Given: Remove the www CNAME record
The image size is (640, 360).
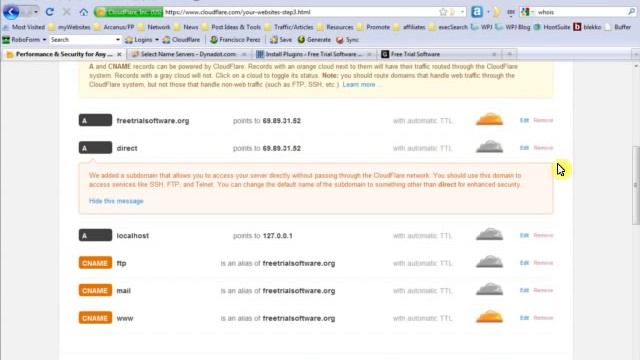Looking at the screenshot, I should click(543, 318).
